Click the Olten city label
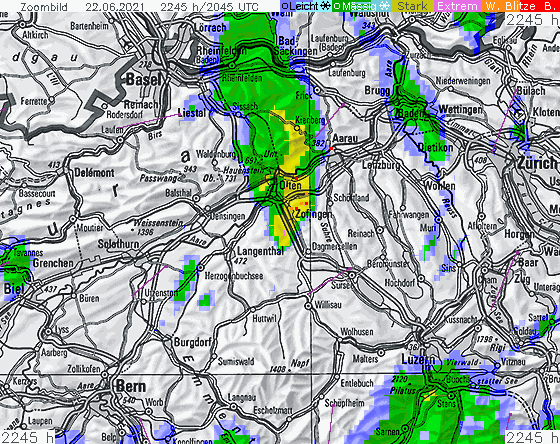Viewport: 560px width, 444px height. coord(291,185)
